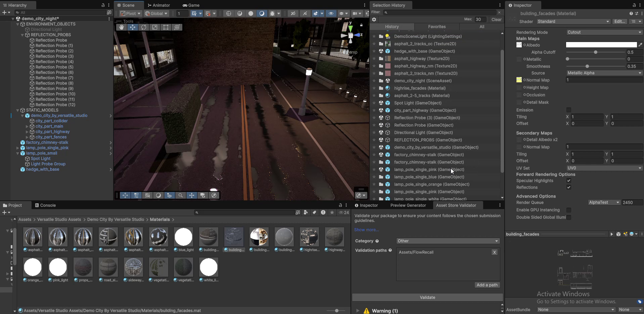The image size is (644, 314).
Task: Open the UV Set dropdown
Action: point(604,168)
